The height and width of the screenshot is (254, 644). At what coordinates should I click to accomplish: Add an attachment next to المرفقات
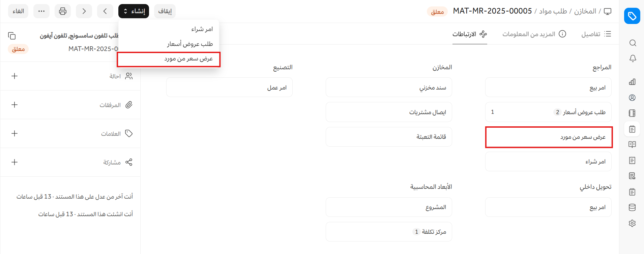tap(14, 105)
